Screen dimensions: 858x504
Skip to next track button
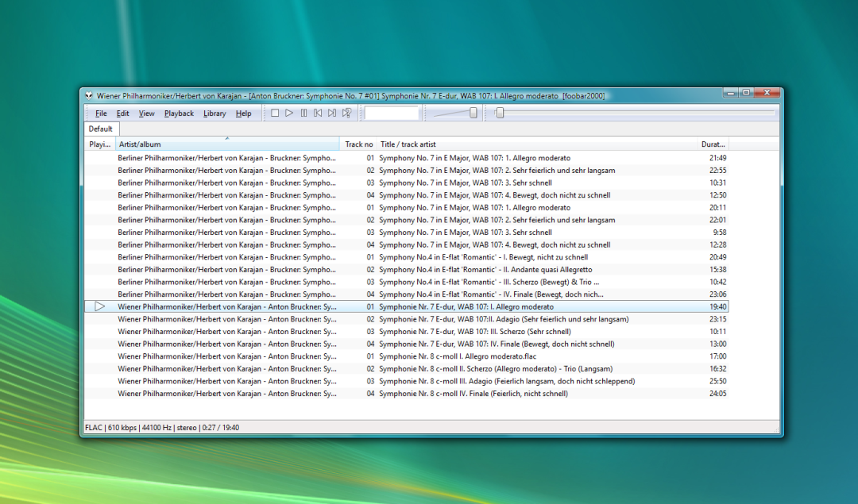(332, 113)
